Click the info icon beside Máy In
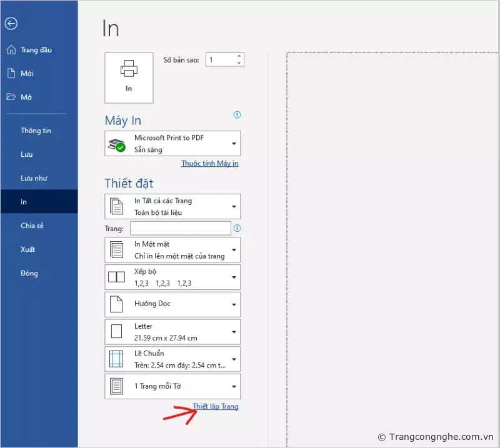Screen dimensions: 500x448 [237, 115]
